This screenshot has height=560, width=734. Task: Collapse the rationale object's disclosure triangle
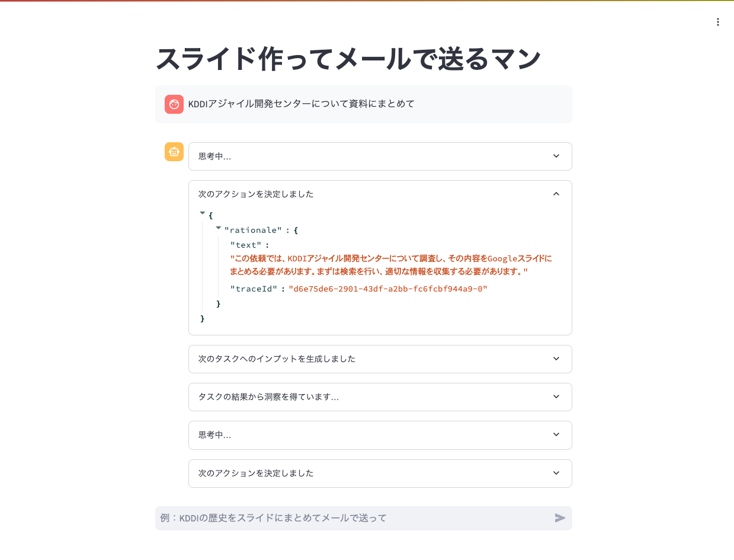click(x=218, y=228)
